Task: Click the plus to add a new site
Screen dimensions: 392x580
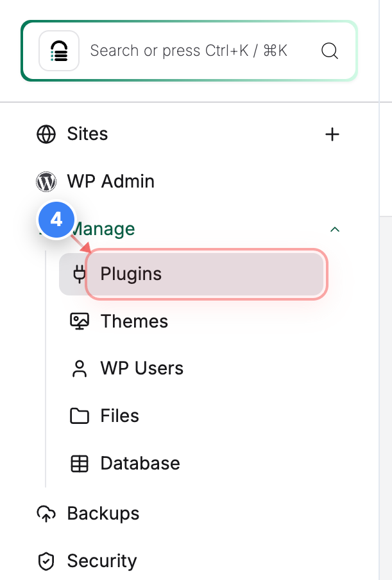Action: coord(332,134)
